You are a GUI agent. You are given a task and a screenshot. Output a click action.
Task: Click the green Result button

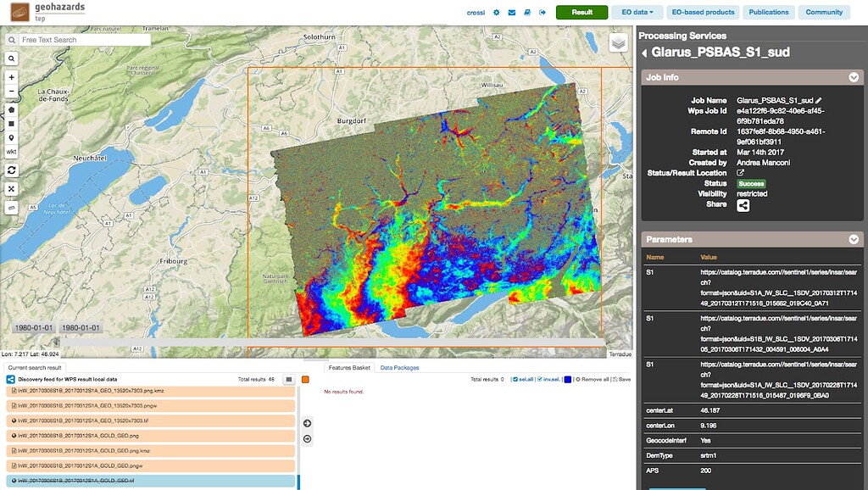coord(581,12)
